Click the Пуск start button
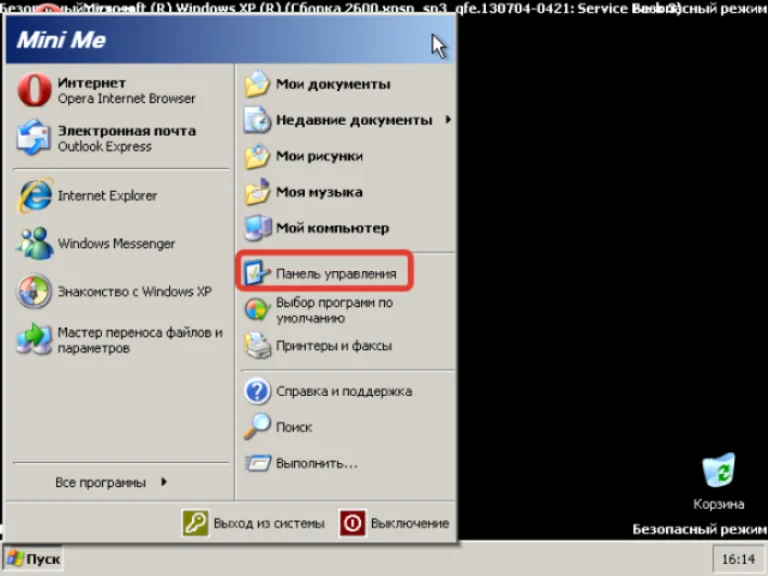The image size is (768, 576). pos(32,559)
